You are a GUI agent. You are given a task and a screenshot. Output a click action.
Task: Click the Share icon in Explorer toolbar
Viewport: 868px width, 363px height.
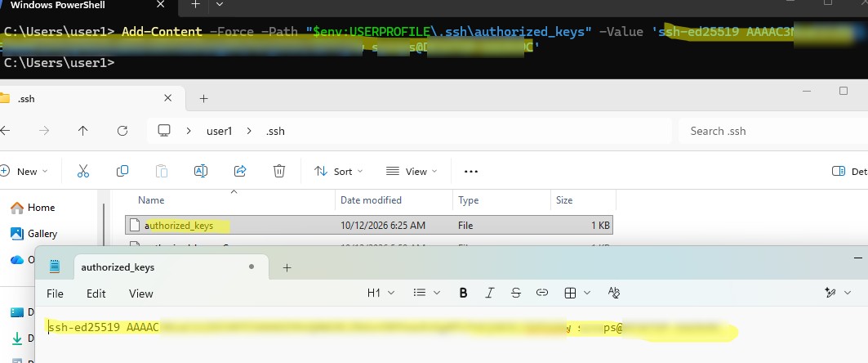240,171
